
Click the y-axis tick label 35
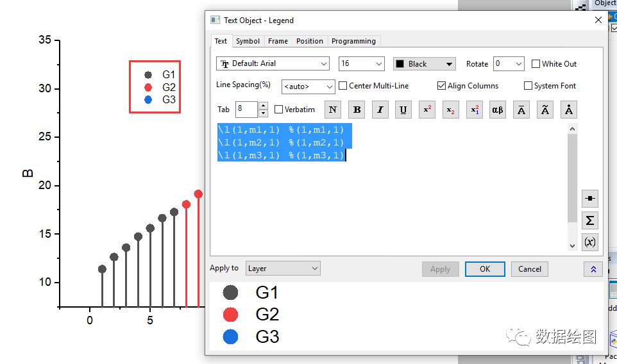(45, 40)
